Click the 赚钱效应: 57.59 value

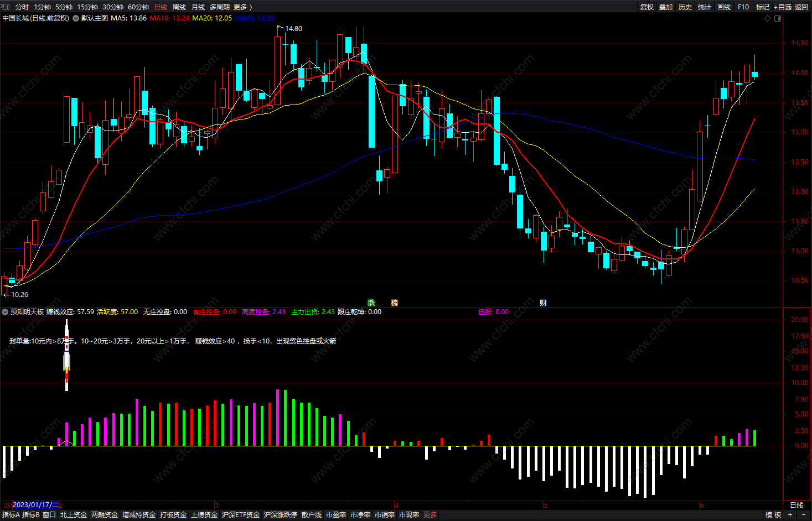tap(70, 312)
